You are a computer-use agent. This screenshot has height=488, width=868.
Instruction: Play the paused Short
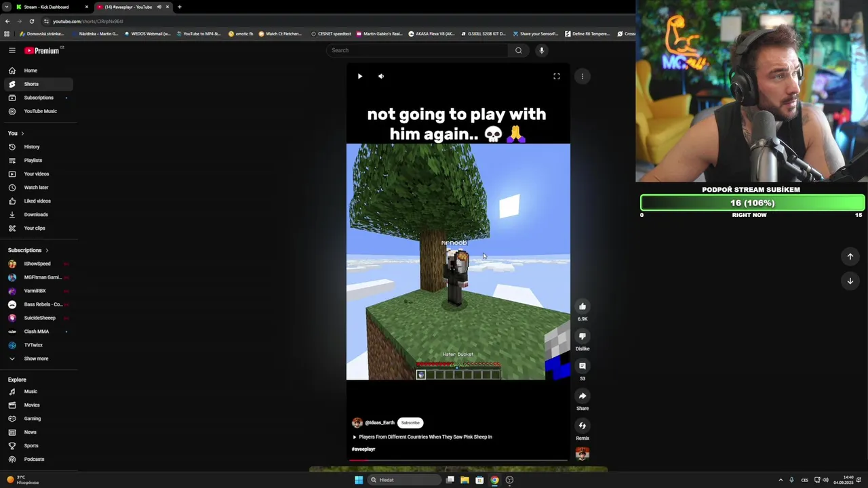coord(360,77)
